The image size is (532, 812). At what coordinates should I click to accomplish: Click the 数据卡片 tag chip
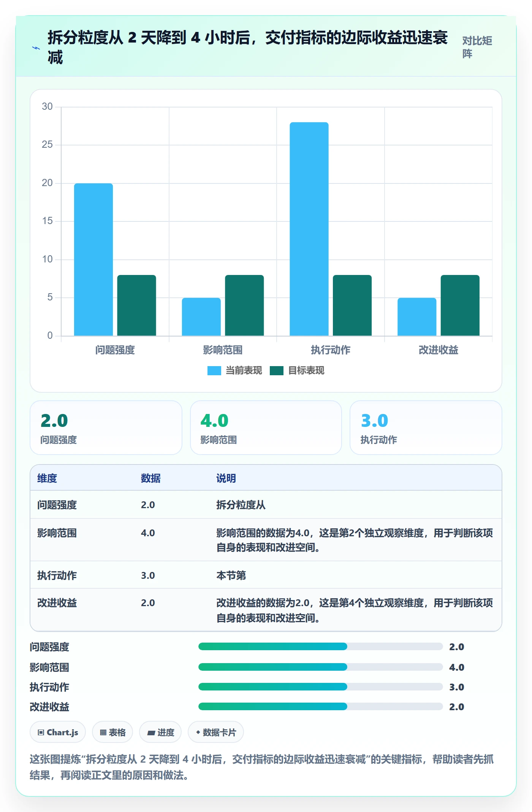(x=216, y=732)
